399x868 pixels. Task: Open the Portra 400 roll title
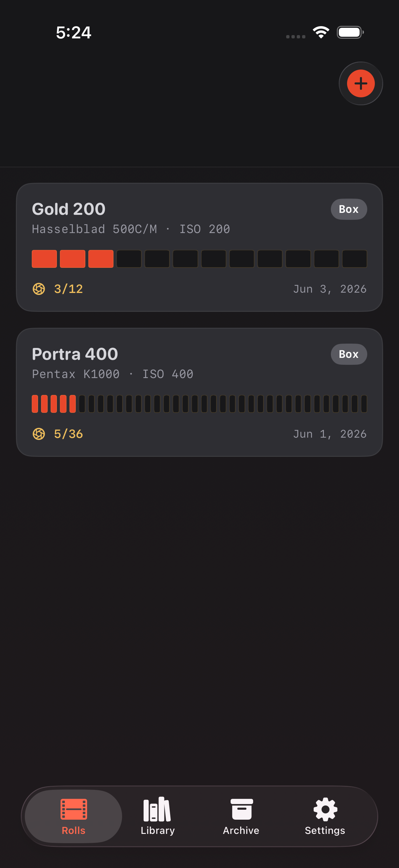tap(75, 354)
